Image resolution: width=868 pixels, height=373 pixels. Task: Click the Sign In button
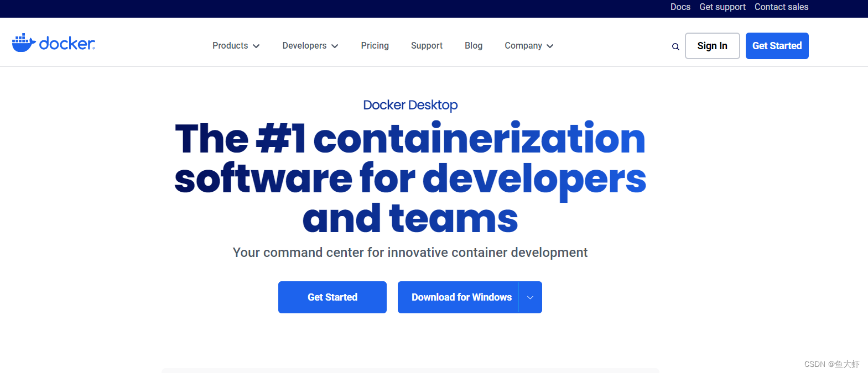tap(713, 46)
